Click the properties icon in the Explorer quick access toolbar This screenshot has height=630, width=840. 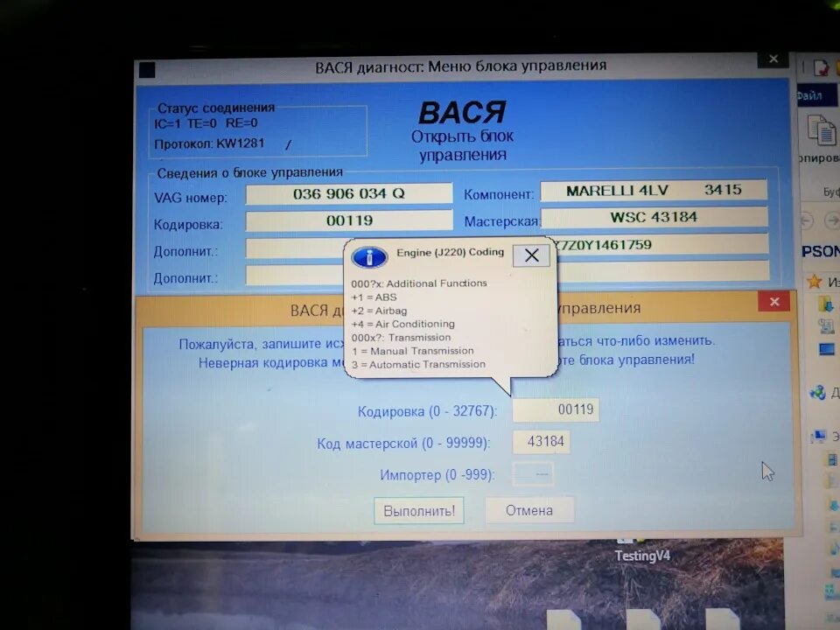click(x=821, y=68)
